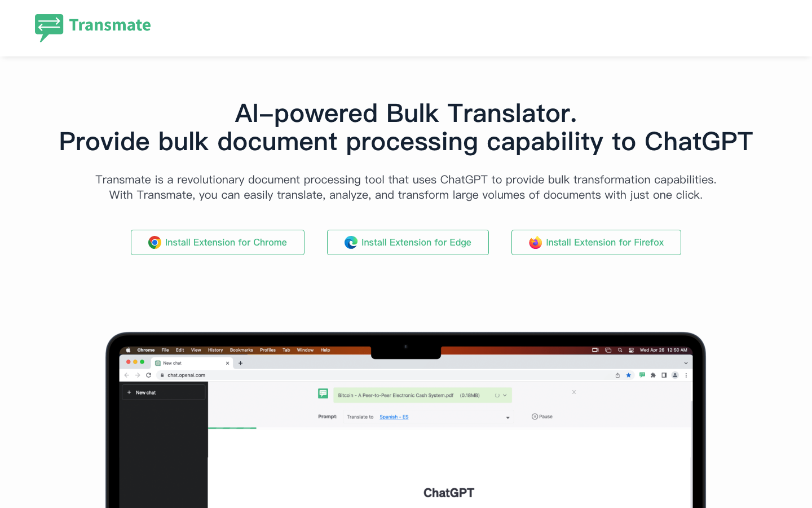
Task: Open the Window menu in demo menu bar
Action: click(x=305, y=350)
